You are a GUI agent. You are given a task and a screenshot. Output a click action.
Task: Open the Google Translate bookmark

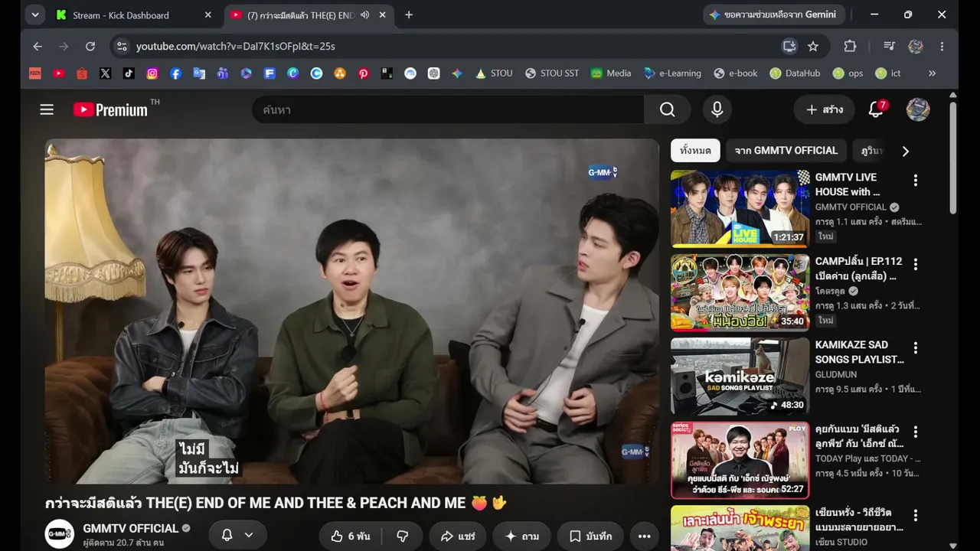point(199,73)
